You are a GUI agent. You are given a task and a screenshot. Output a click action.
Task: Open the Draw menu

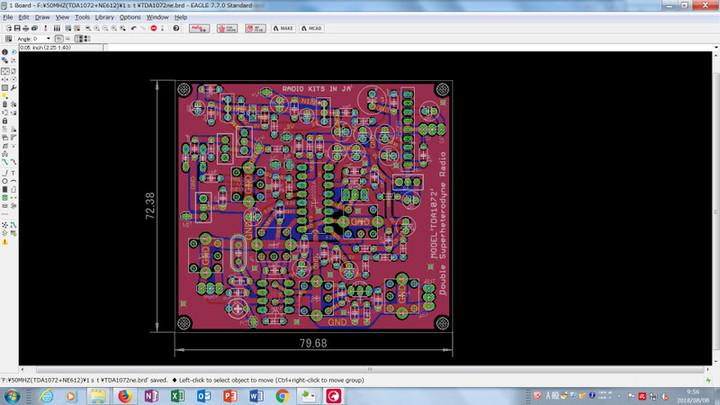click(x=42, y=17)
